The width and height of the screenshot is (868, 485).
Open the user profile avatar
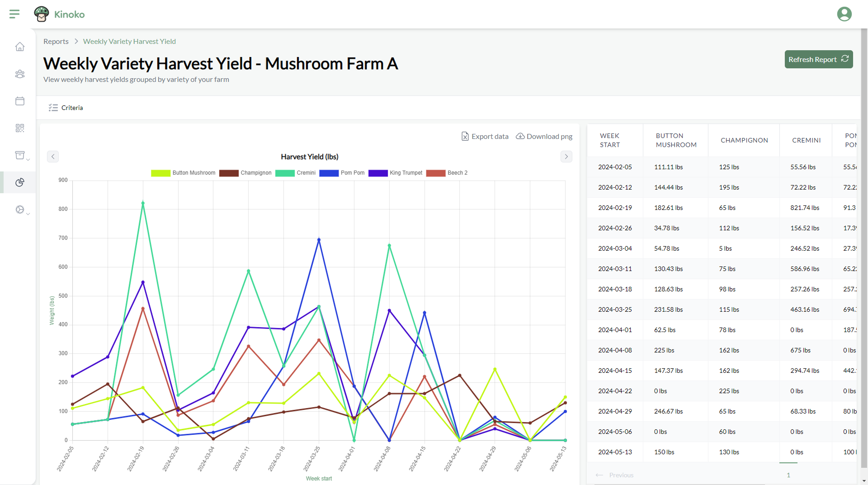844,14
